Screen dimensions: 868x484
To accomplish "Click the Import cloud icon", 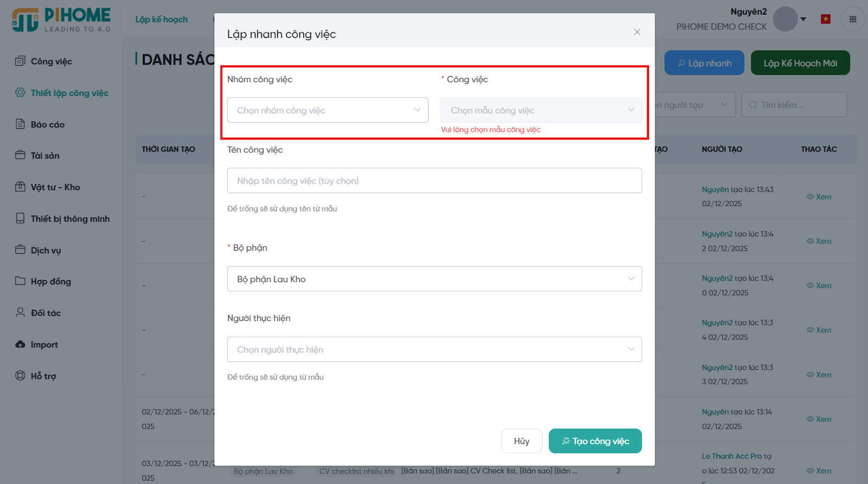I will (x=20, y=344).
